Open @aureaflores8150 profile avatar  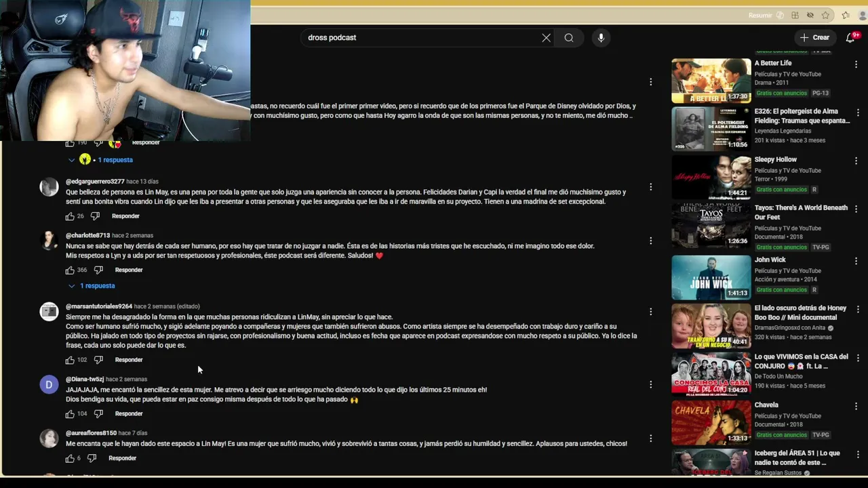click(x=49, y=439)
